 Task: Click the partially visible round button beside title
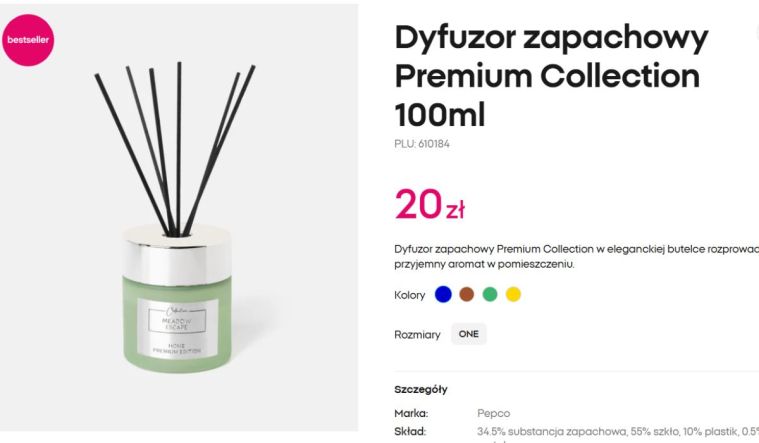point(757,33)
